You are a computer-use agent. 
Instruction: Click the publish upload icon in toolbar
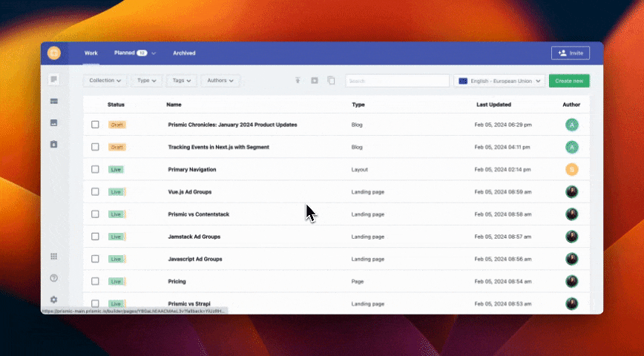click(298, 81)
